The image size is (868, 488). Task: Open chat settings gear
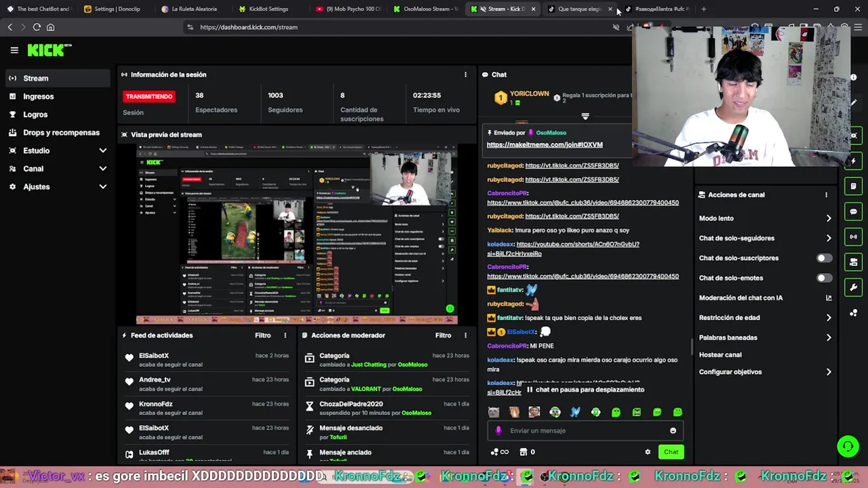coord(648,452)
